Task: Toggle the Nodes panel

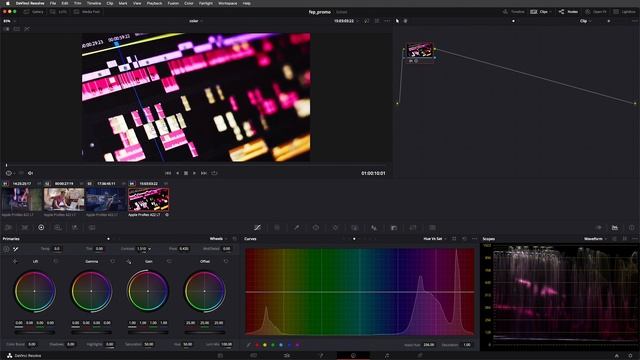Action: click(x=568, y=12)
